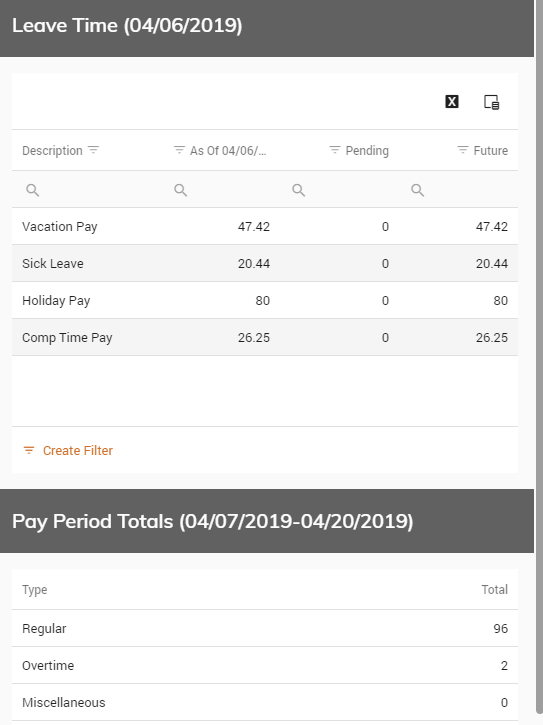This screenshot has height=725, width=543.
Task: Open filter icon beside Description header
Action: pos(93,150)
